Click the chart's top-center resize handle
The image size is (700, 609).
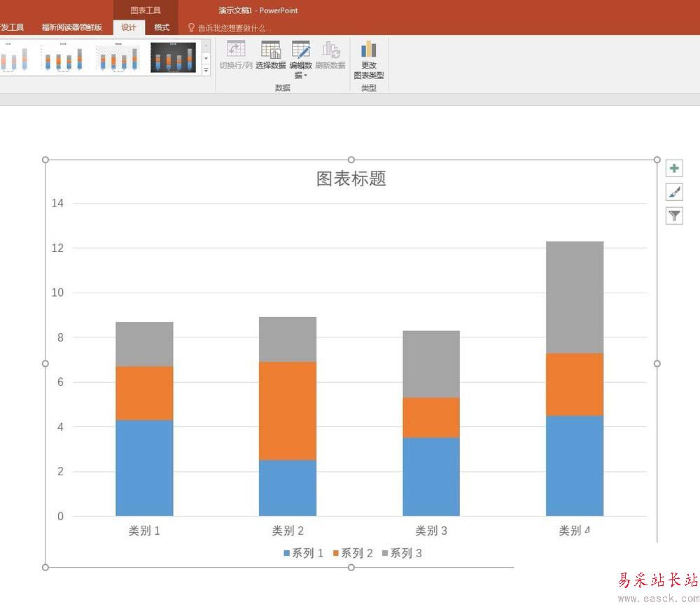pyautogui.click(x=351, y=160)
